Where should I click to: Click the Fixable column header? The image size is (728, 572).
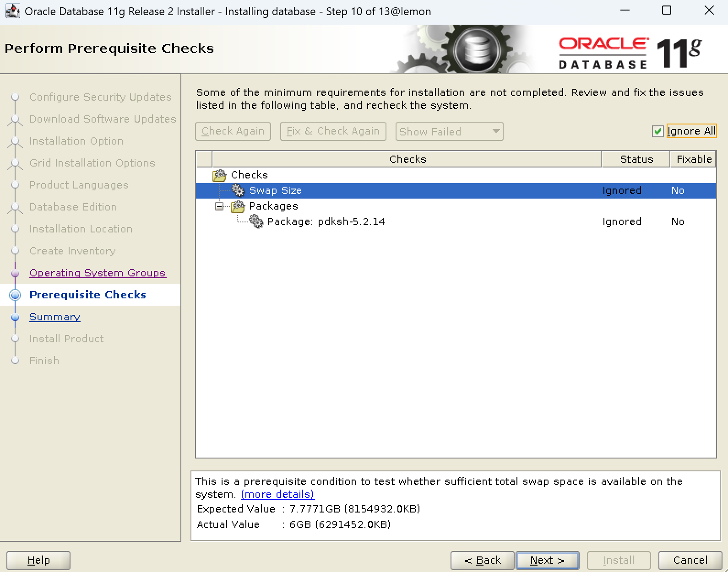(x=694, y=159)
